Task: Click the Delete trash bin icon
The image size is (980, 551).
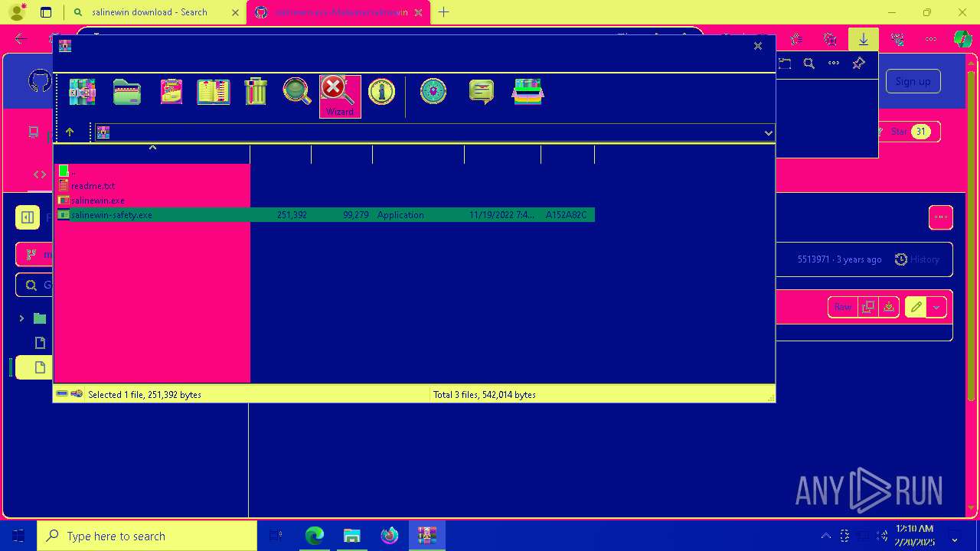Action: (x=256, y=92)
